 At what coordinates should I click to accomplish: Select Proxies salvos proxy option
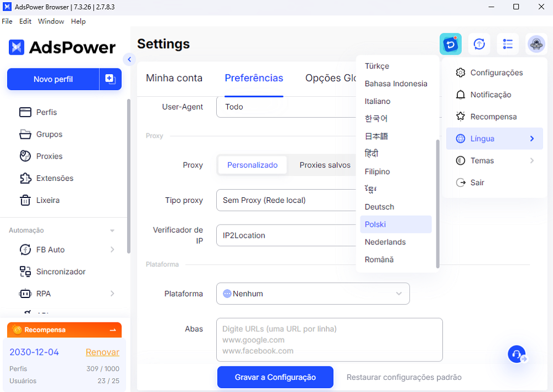click(x=325, y=165)
